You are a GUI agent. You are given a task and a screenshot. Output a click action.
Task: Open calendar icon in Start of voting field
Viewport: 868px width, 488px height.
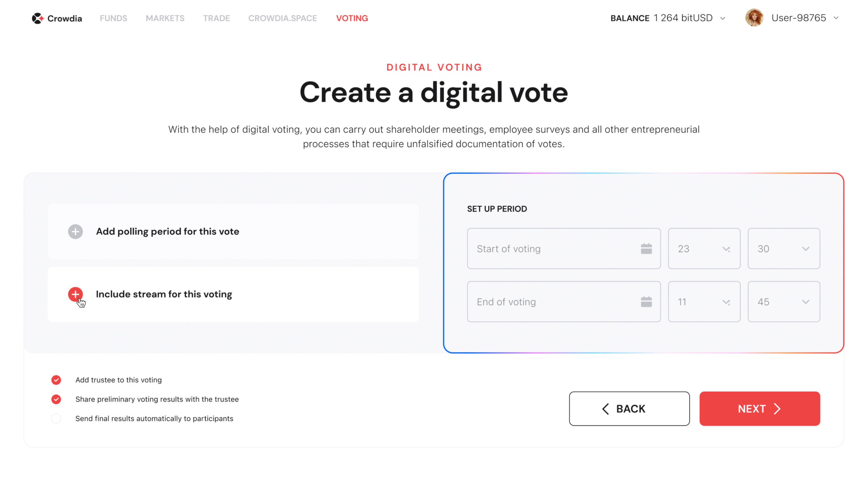pyautogui.click(x=646, y=249)
